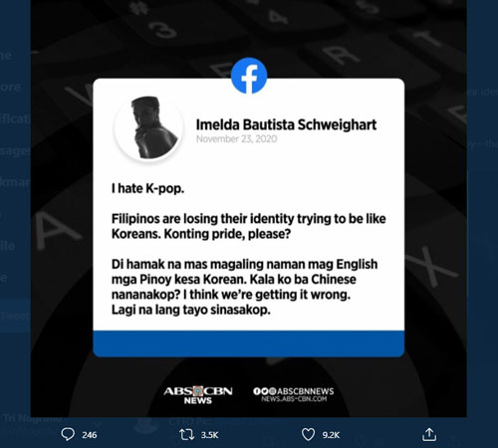Image resolution: width=498 pixels, height=448 pixels.
Task: Open the circular profile photo thumbnail
Action: click(x=148, y=127)
